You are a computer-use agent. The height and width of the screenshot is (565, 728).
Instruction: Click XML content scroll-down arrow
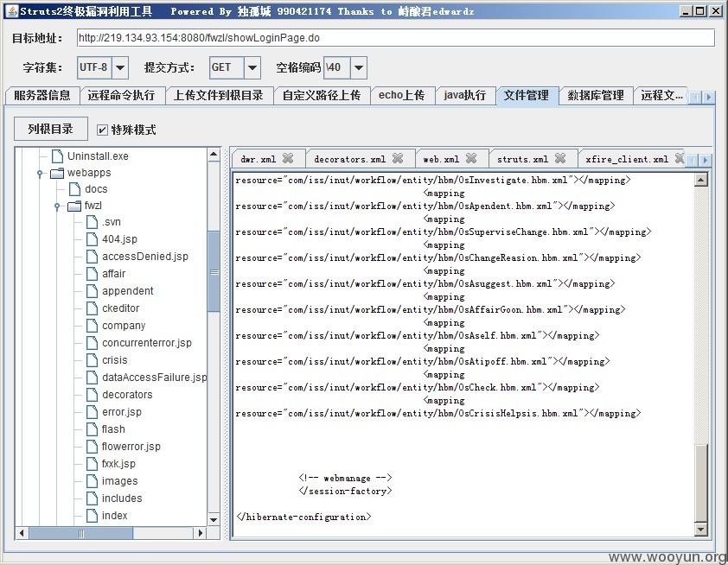pyautogui.click(x=701, y=529)
